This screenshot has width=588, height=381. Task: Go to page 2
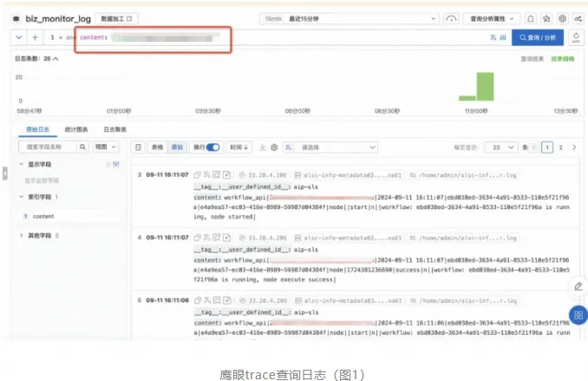point(560,148)
